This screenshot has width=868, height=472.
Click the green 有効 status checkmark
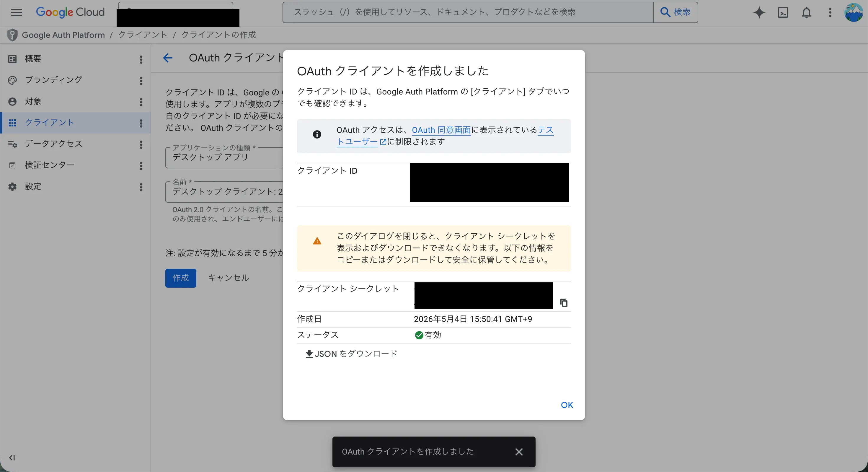[x=419, y=335]
